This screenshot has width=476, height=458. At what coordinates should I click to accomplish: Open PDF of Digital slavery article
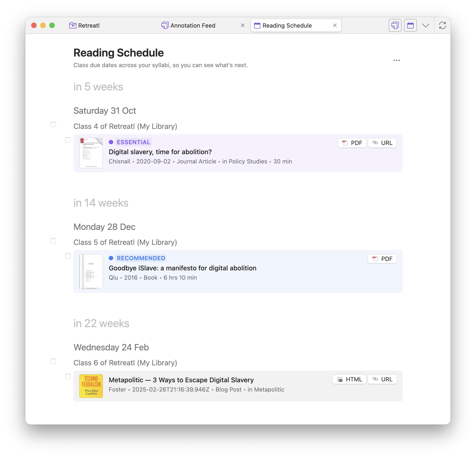pyautogui.click(x=352, y=143)
